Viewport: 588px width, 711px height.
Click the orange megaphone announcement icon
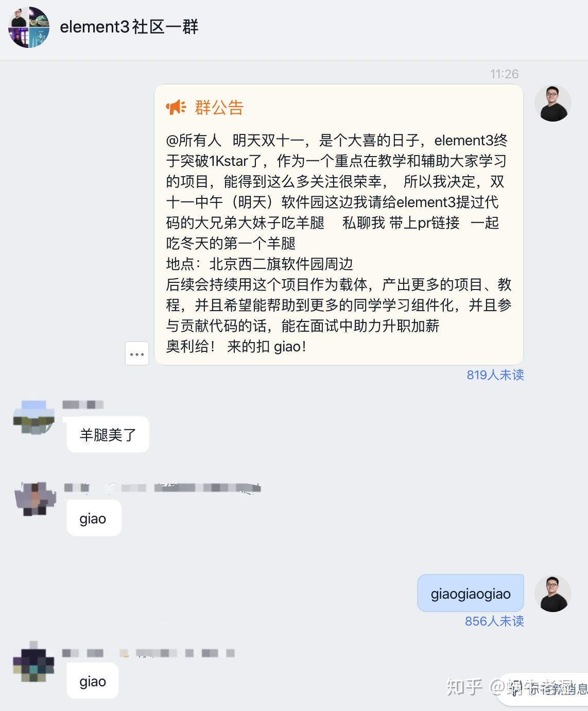176,107
